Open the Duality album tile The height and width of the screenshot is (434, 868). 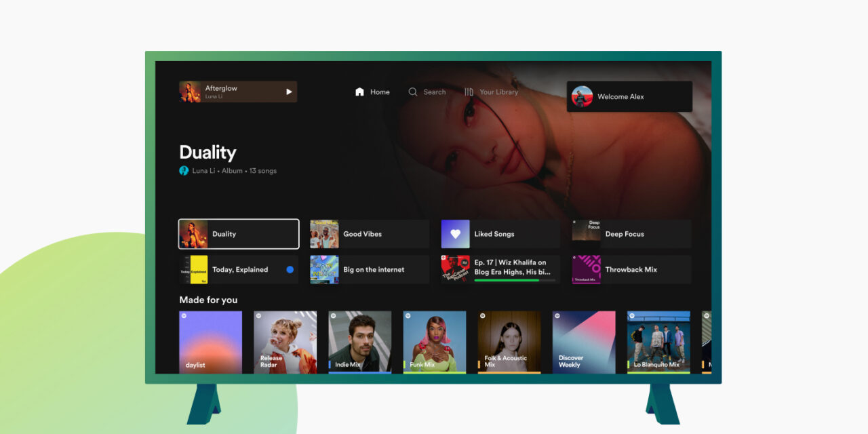pos(239,234)
